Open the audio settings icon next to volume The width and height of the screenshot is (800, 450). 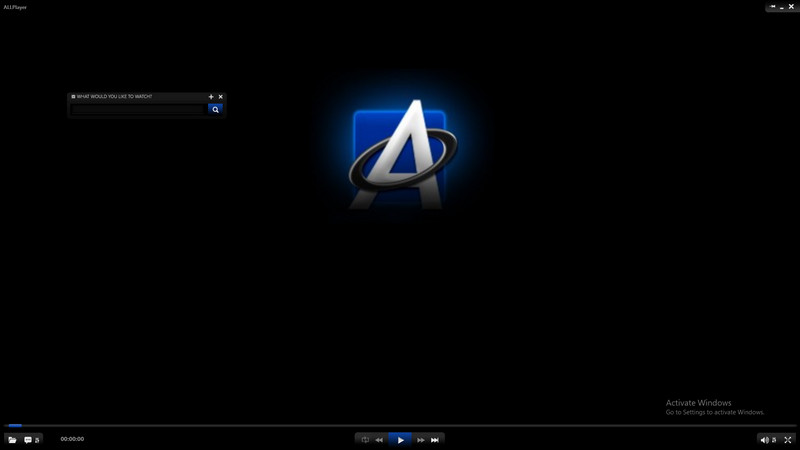click(x=774, y=440)
